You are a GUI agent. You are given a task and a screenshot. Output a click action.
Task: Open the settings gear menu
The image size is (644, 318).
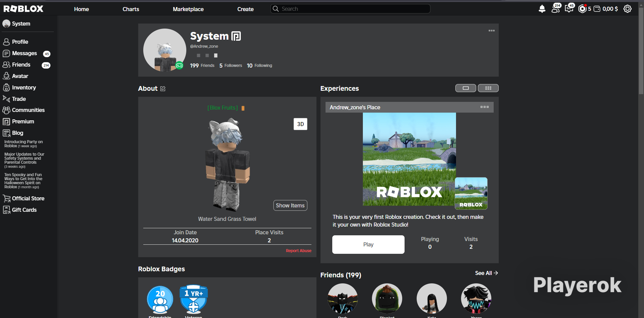628,9
